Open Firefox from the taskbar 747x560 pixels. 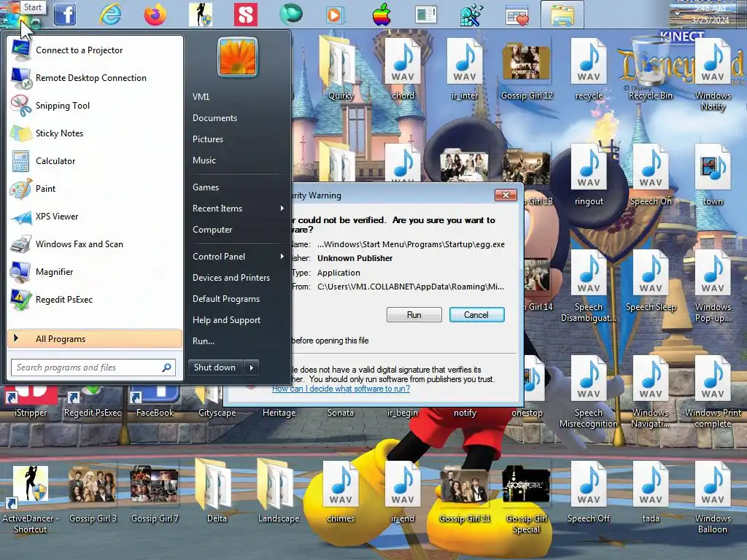tap(155, 15)
